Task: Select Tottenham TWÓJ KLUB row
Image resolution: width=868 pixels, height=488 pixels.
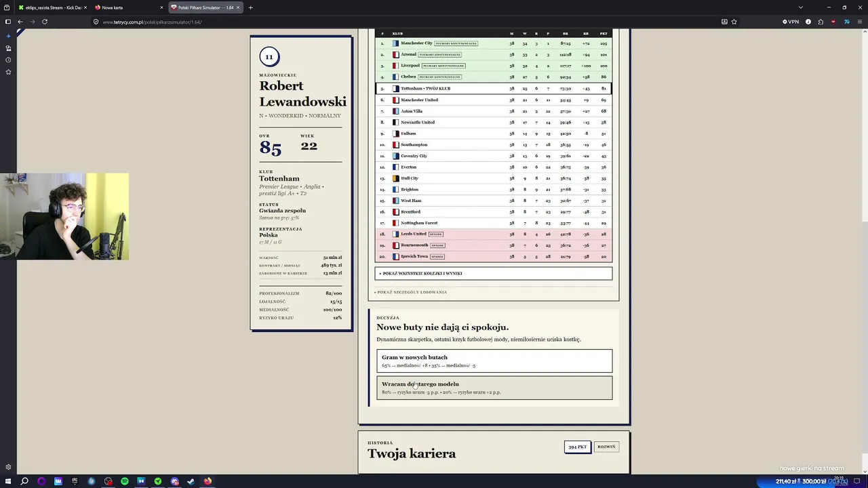Action: point(494,88)
